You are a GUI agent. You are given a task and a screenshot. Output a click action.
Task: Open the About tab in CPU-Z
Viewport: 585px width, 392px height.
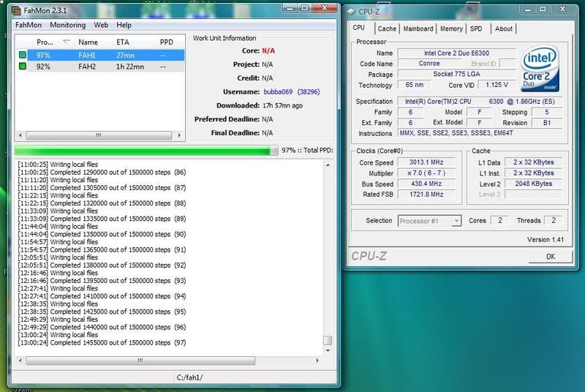click(x=504, y=29)
